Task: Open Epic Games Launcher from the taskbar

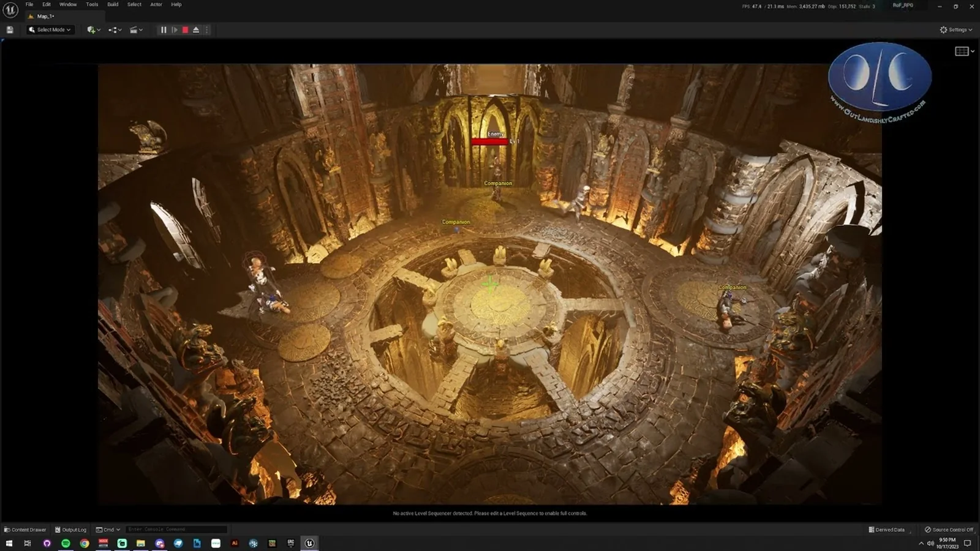Action: click(291, 543)
